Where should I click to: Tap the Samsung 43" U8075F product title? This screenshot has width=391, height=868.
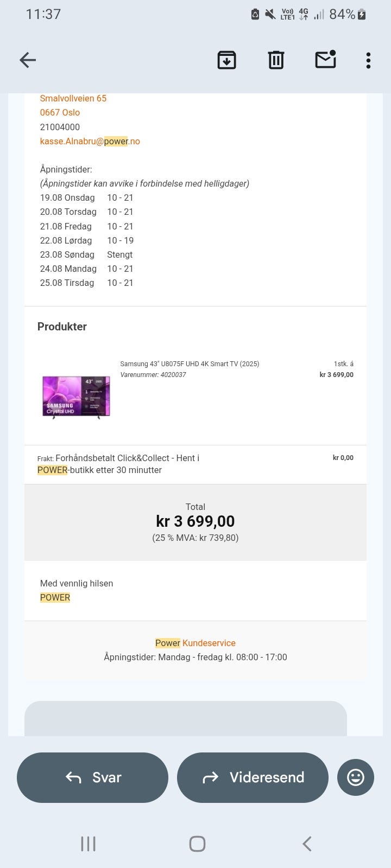pos(190,363)
